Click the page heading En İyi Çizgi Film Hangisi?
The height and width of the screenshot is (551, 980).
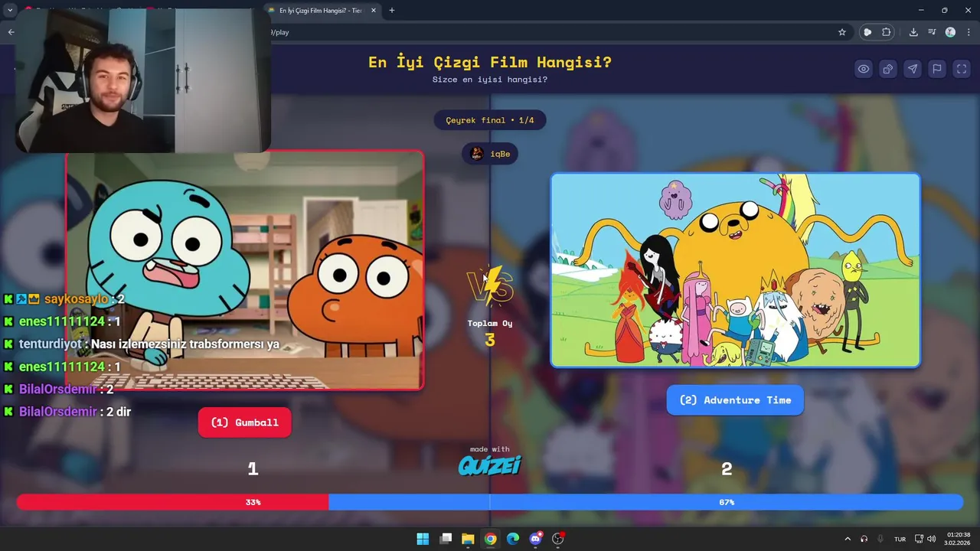pyautogui.click(x=490, y=62)
